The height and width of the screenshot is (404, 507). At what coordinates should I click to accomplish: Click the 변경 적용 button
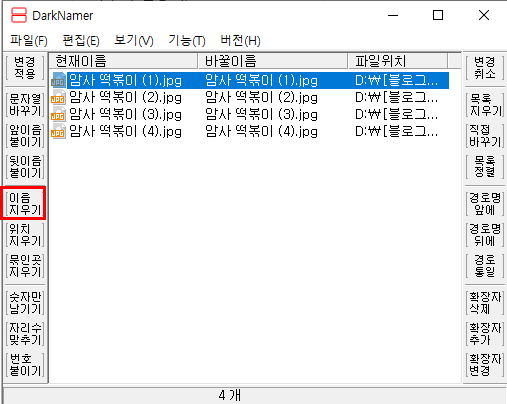tap(25, 68)
